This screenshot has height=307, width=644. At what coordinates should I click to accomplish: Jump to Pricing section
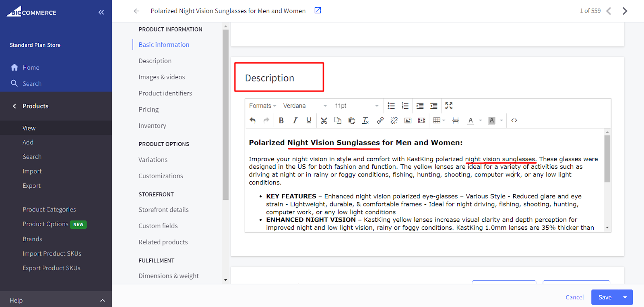click(149, 109)
